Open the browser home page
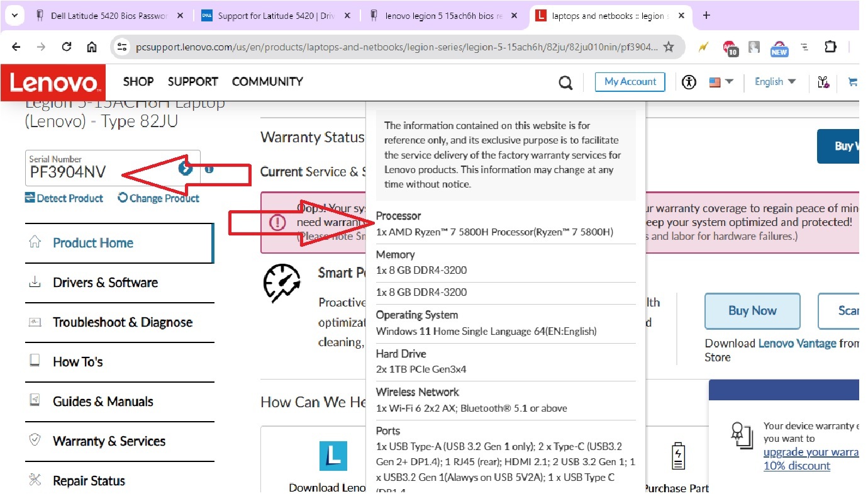The height and width of the screenshot is (496, 868). click(x=92, y=47)
